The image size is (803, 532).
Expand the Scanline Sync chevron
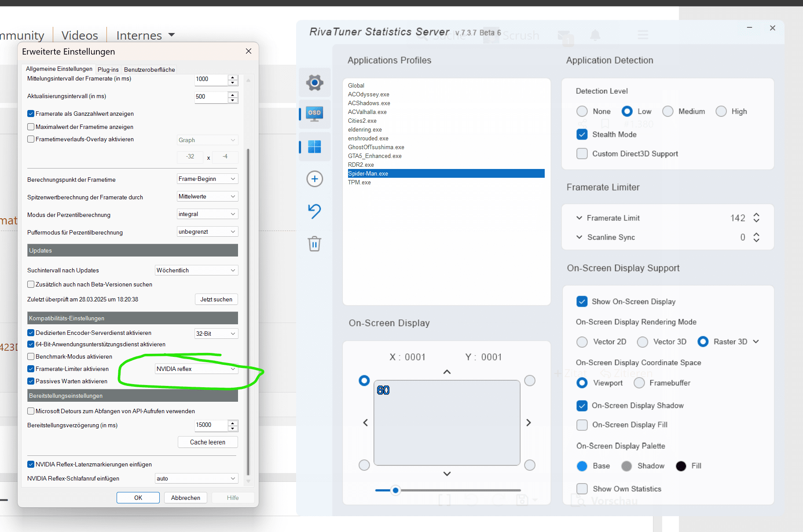[x=579, y=237]
